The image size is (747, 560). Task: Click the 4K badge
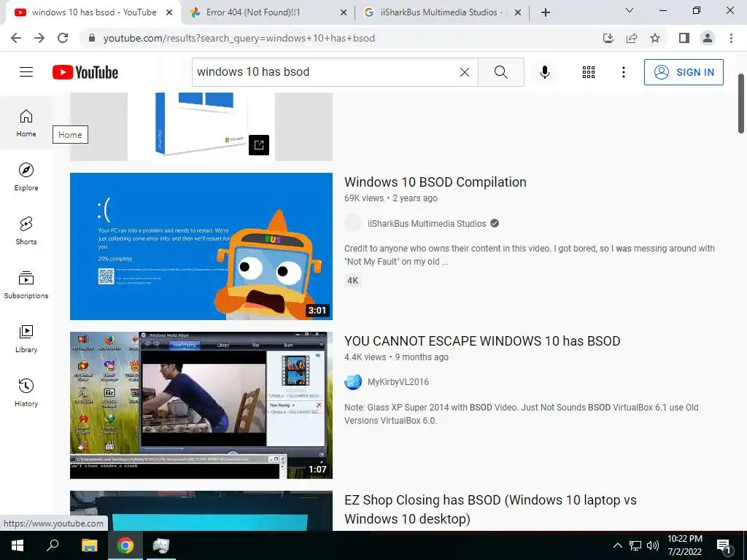[352, 281]
